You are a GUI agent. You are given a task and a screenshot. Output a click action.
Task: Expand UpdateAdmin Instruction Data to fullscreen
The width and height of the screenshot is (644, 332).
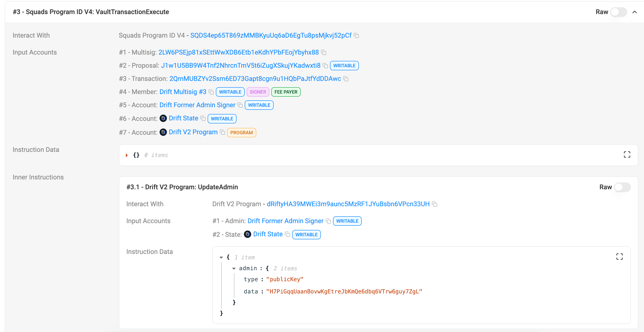pos(619,257)
